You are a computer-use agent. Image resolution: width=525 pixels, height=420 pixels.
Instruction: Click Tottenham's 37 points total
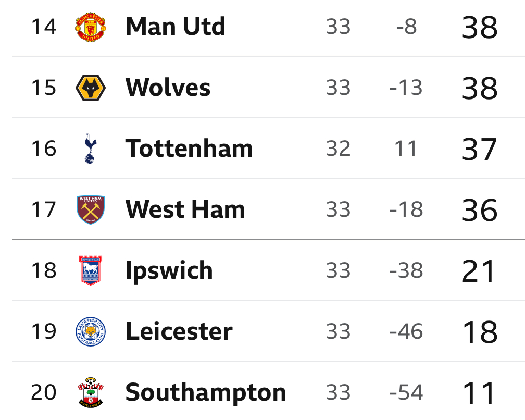(x=479, y=149)
